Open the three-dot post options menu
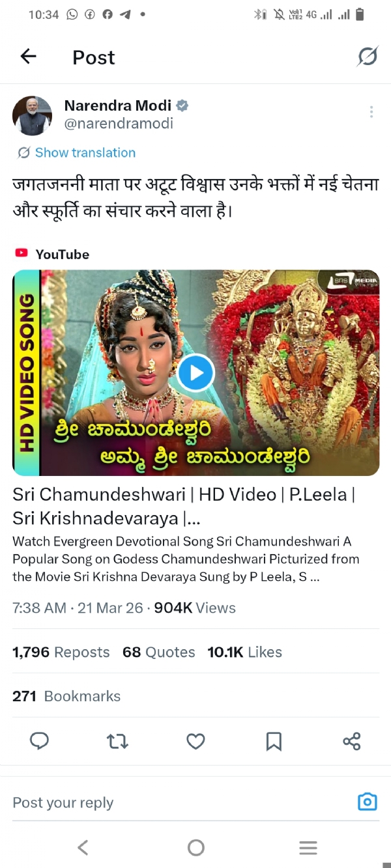 point(371,112)
